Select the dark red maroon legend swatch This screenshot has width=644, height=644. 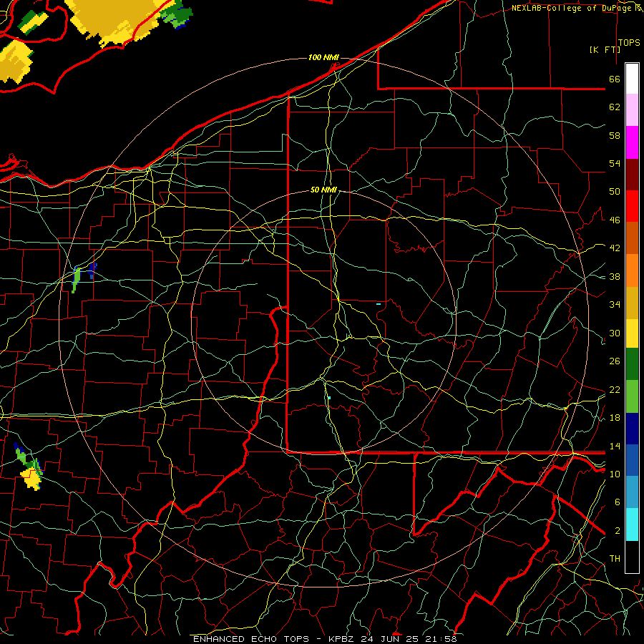632,174
